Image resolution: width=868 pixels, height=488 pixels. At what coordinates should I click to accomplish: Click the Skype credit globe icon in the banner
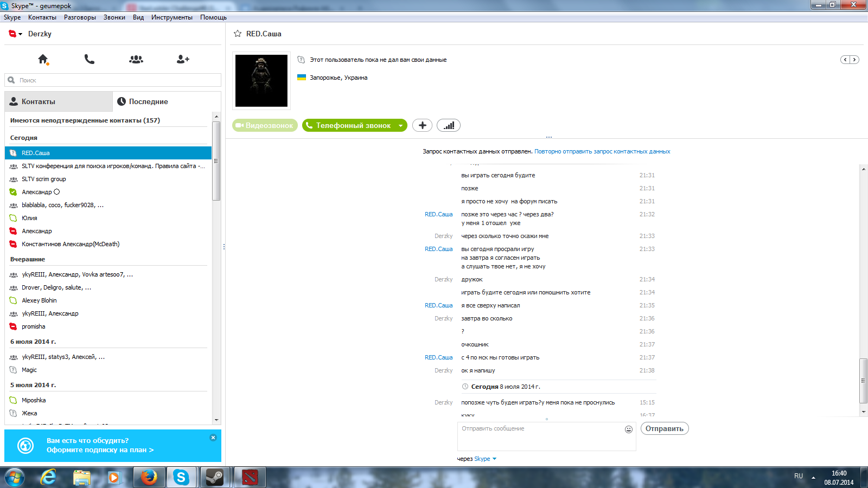25,446
